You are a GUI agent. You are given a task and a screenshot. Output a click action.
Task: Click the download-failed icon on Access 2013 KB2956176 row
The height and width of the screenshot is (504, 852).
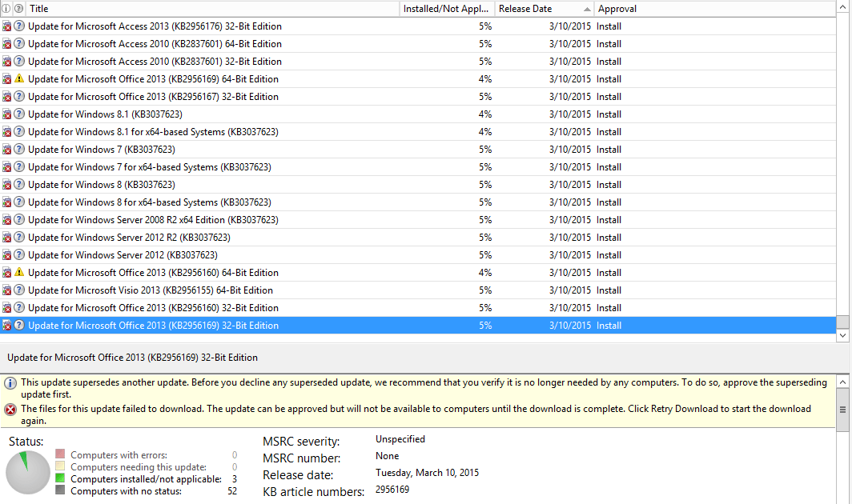coord(6,26)
